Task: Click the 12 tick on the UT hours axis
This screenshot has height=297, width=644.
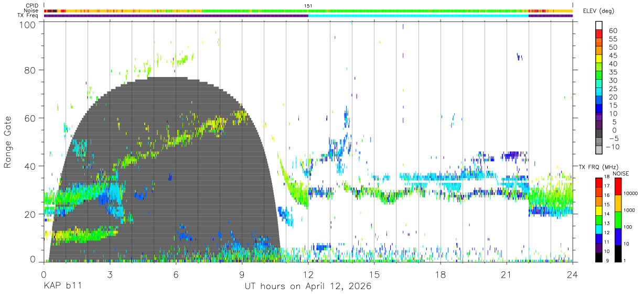Action: tap(308, 275)
